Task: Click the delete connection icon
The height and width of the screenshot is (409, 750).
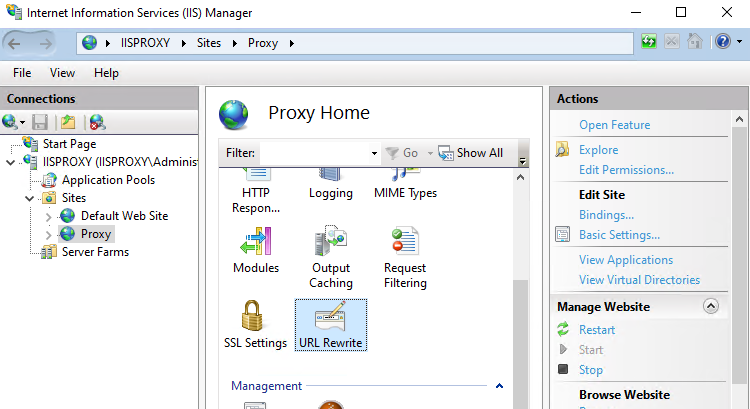Action: pos(98,122)
